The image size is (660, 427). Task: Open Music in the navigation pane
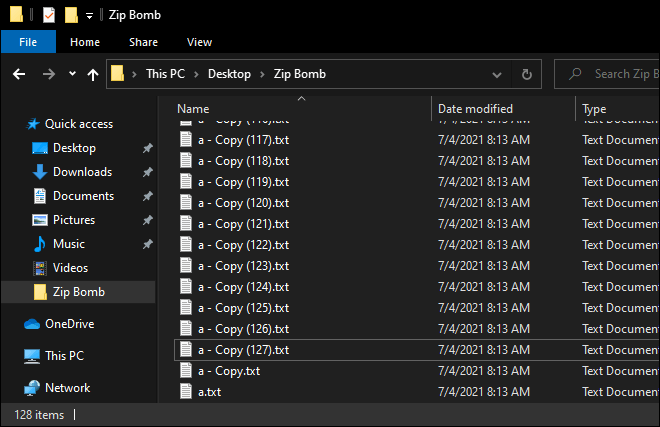pyautogui.click(x=69, y=244)
